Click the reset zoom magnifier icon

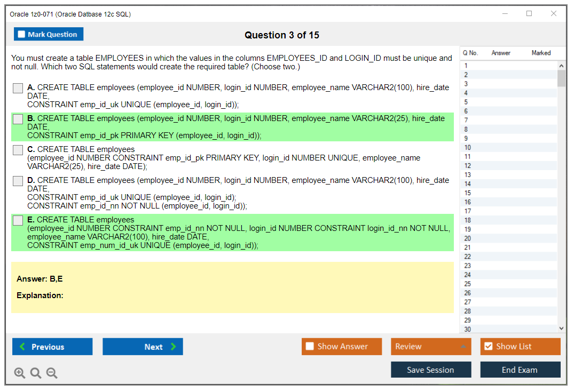click(36, 373)
